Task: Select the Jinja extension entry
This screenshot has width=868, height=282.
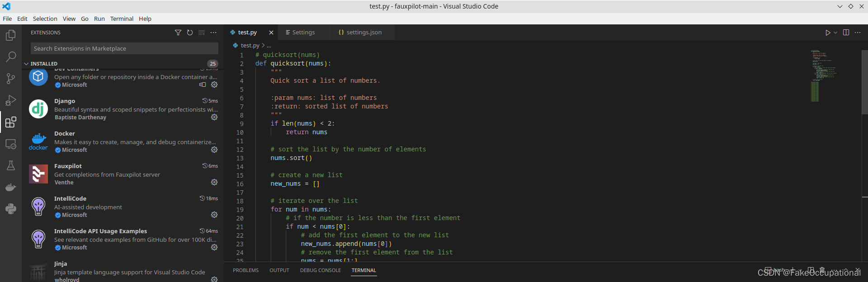Action: (x=123, y=269)
